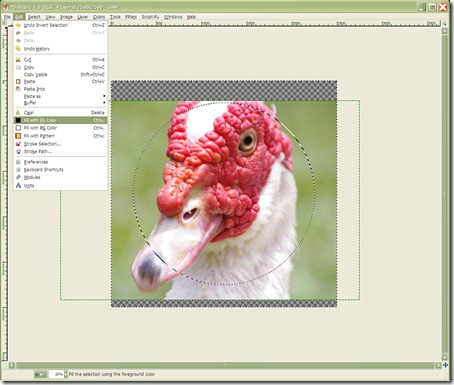Open the Colors menu
Viewport: 454px width, 385px height.
click(99, 17)
